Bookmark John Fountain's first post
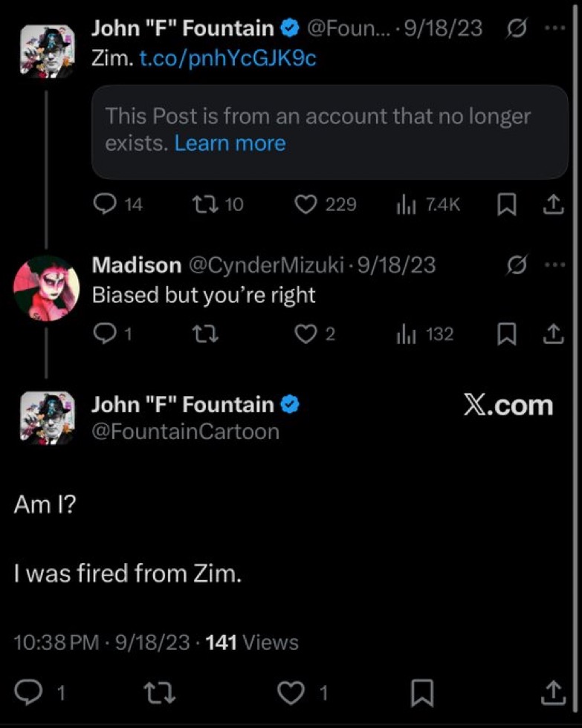 pos(507,205)
